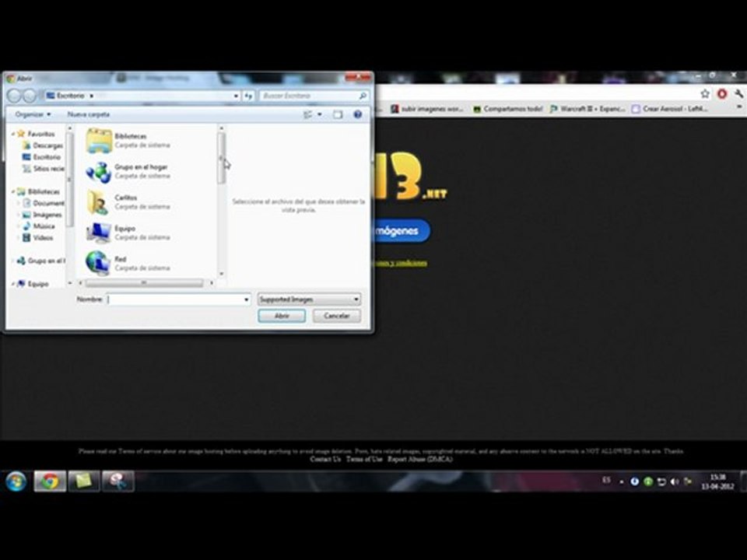
Task: Click the Terms of Use footer link
Action: tap(364, 459)
